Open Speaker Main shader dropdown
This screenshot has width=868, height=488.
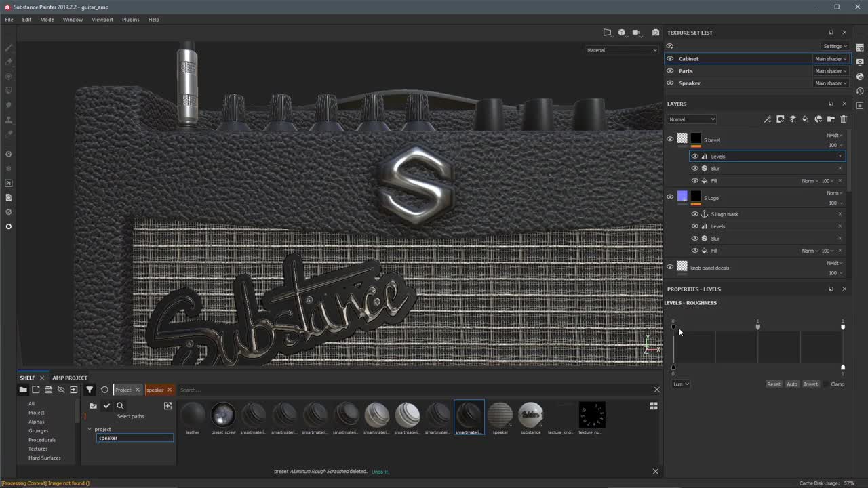(831, 83)
